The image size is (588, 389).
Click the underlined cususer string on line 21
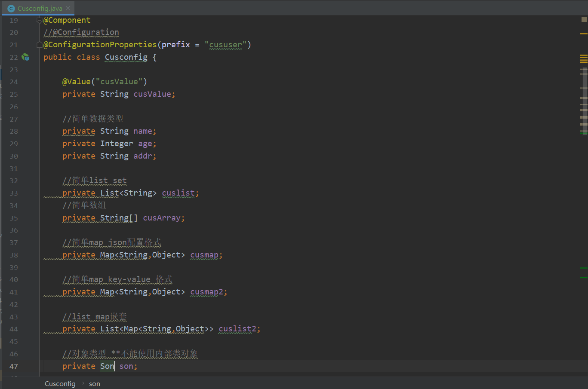[x=225, y=44]
